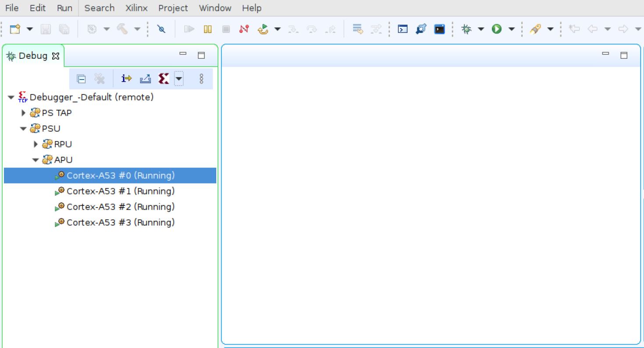
Task: Click the Xilinx sigma icon in Debug view
Action: coord(164,79)
